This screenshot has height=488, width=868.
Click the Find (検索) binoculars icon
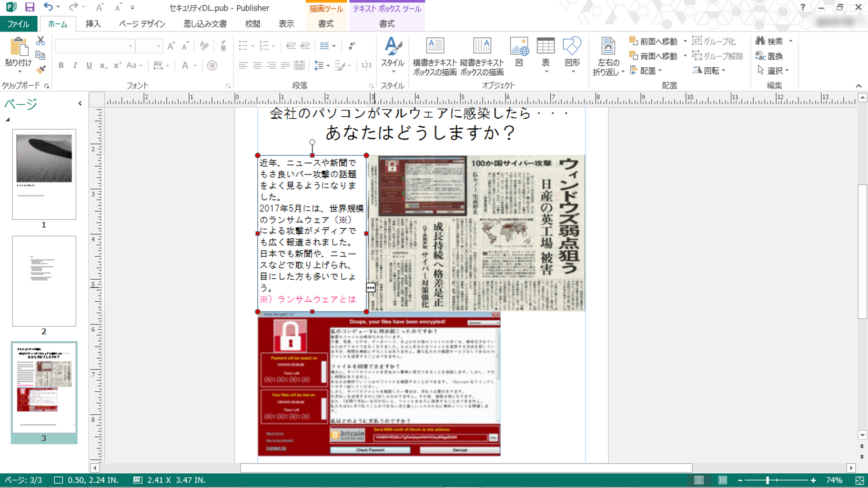click(x=760, y=41)
